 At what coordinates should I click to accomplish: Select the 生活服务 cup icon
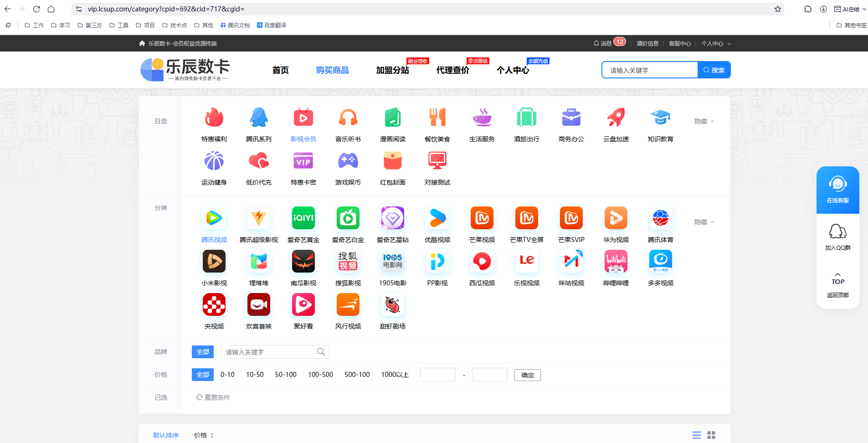click(x=482, y=118)
